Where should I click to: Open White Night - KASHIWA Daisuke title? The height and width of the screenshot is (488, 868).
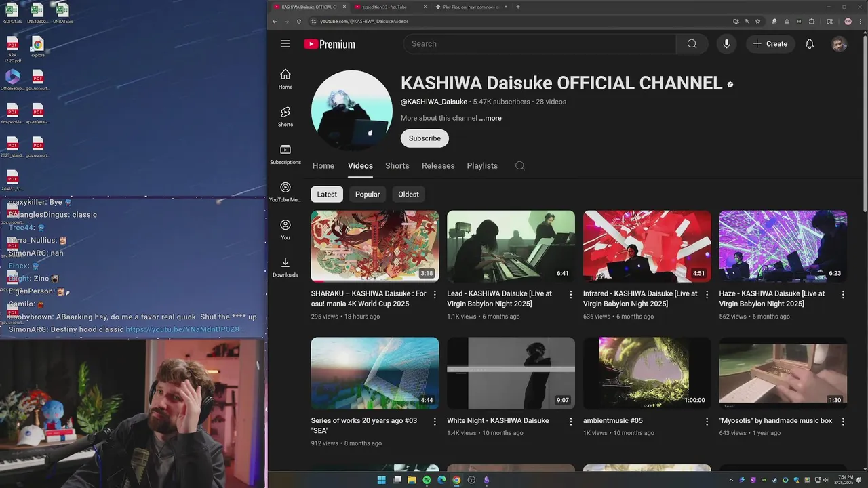(x=498, y=421)
